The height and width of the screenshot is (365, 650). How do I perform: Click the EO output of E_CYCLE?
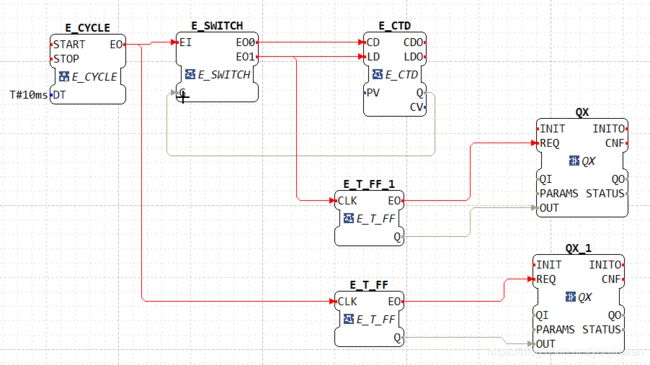(x=116, y=44)
